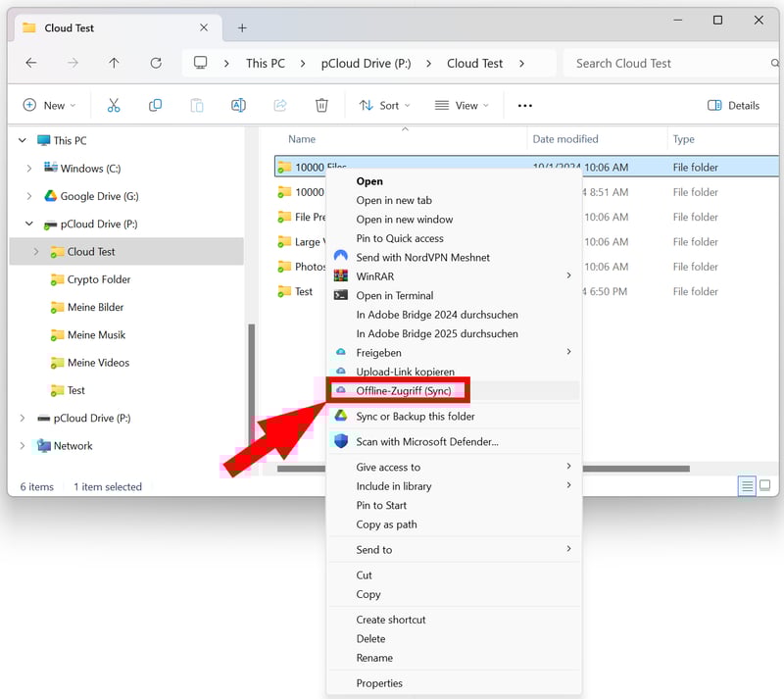Click the Up arrow navigation icon

pyautogui.click(x=114, y=63)
